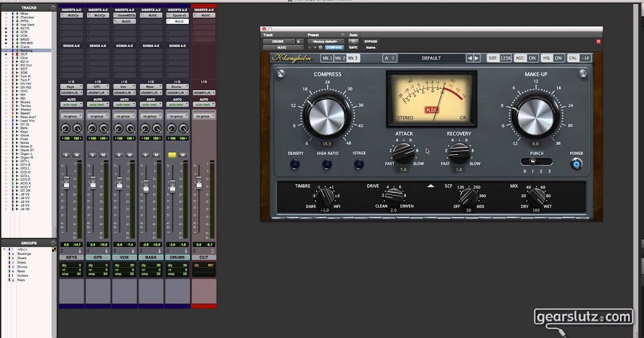Click the Native button
644x338 pixels.
click(x=370, y=47)
